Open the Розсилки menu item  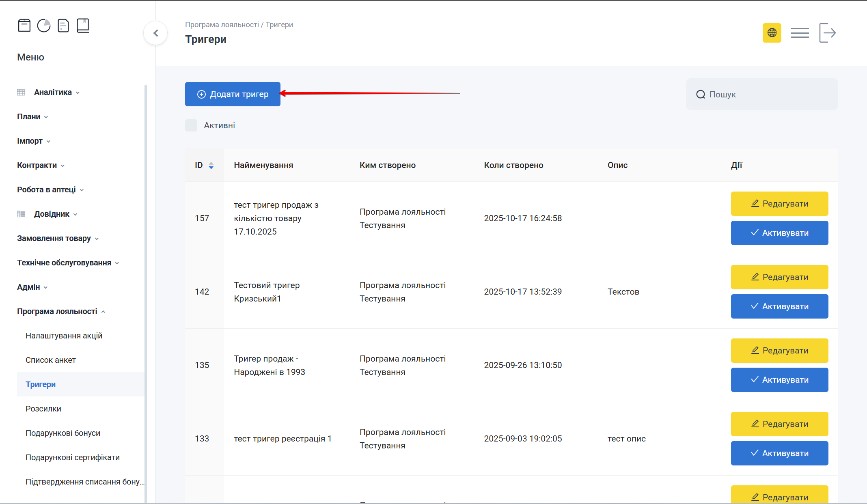(x=43, y=409)
